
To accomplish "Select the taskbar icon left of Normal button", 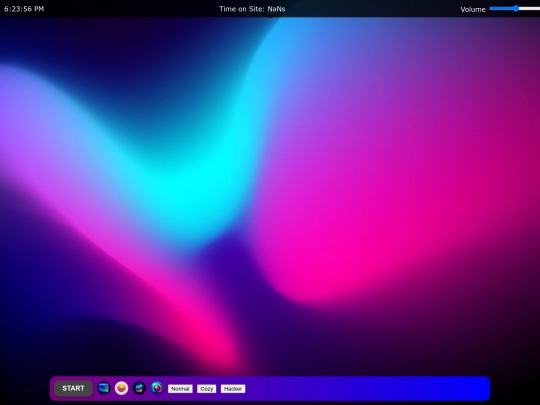I will pos(157,388).
